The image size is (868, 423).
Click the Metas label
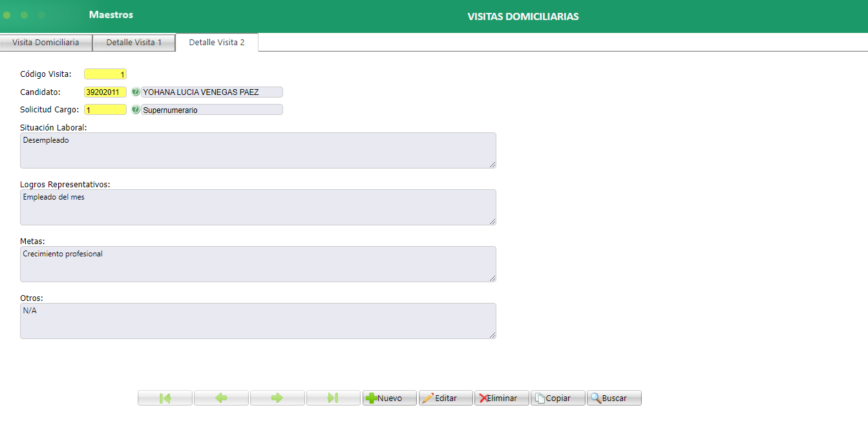tap(32, 241)
